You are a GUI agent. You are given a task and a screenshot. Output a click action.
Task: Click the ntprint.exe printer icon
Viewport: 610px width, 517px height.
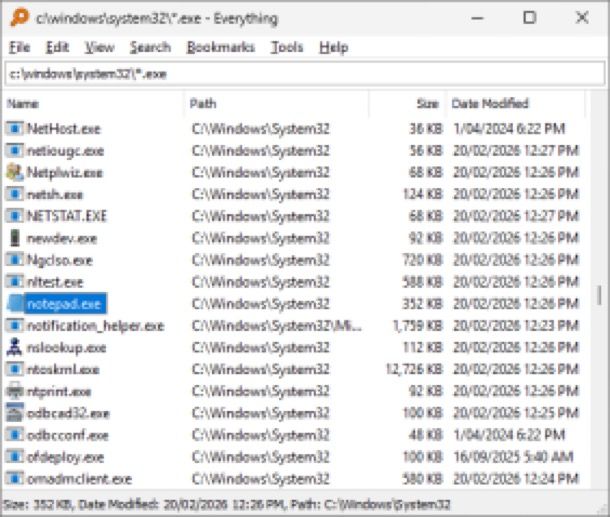pos(15,391)
